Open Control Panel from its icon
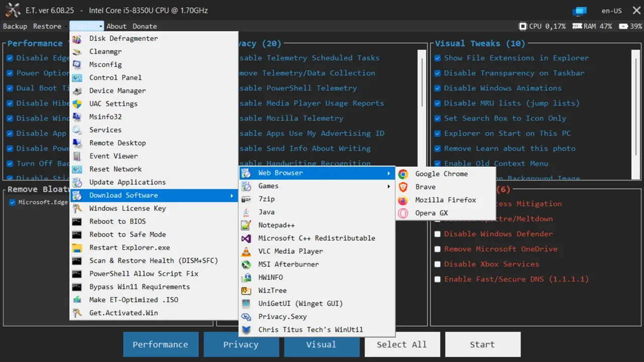The width and height of the screenshot is (644, 362). click(x=77, y=77)
